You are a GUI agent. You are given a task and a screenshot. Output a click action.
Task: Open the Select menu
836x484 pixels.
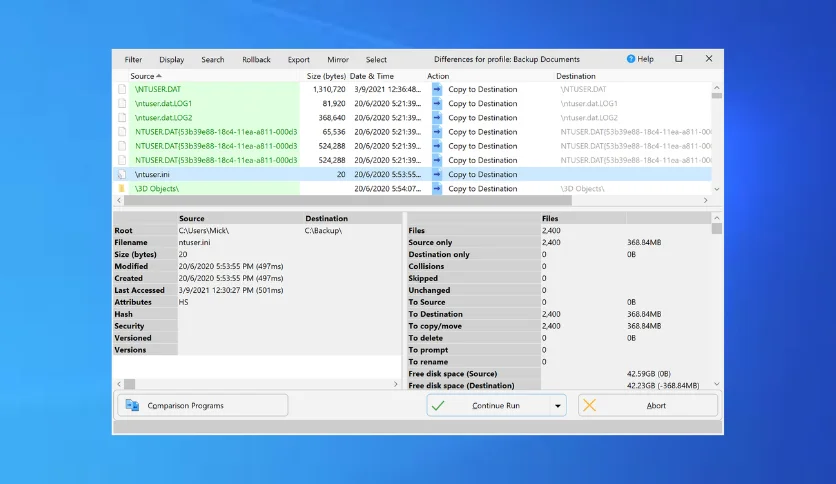[x=376, y=60]
